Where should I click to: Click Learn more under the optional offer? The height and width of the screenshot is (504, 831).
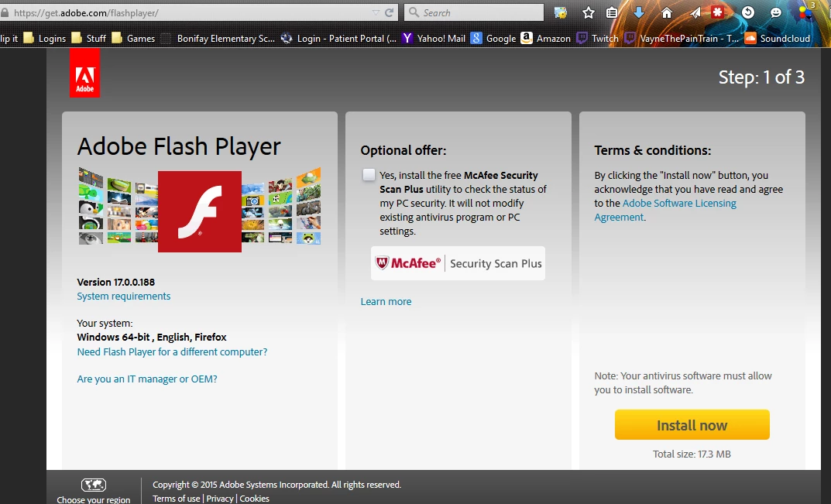pyautogui.click(x=386, y=302)
